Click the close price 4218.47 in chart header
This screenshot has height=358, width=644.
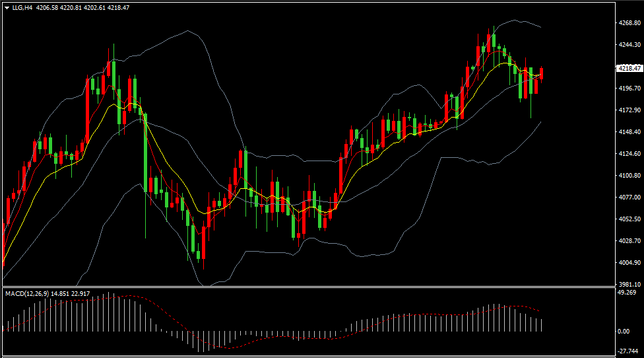(x=119, y=7)
